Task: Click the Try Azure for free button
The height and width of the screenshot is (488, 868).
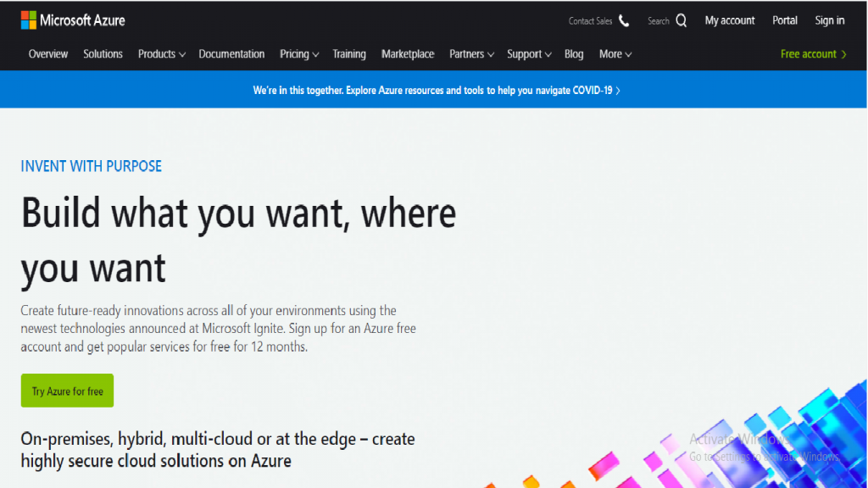Action: (67, 391)
